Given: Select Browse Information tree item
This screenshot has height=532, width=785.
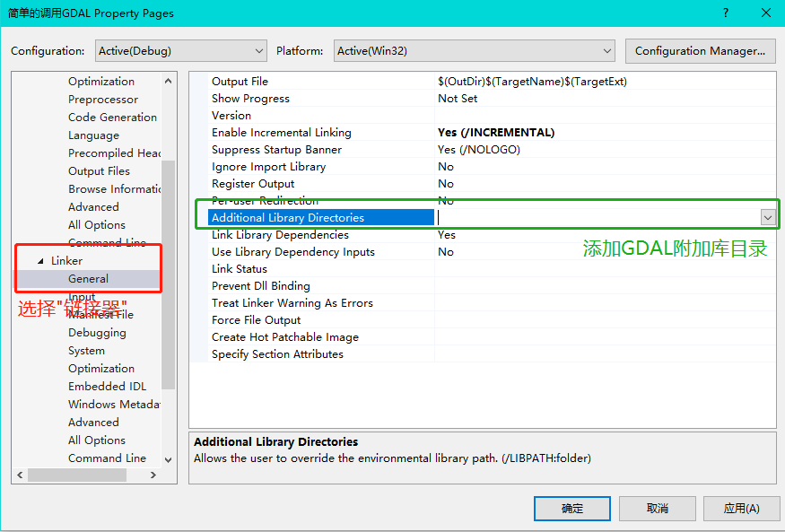Looking at the screenshot, I should pos(114,189).
